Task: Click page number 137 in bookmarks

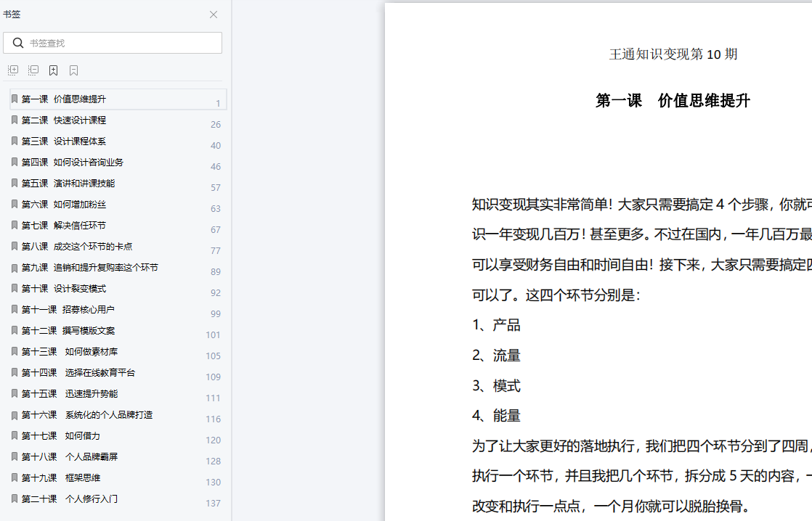Action: pos(213,504)
